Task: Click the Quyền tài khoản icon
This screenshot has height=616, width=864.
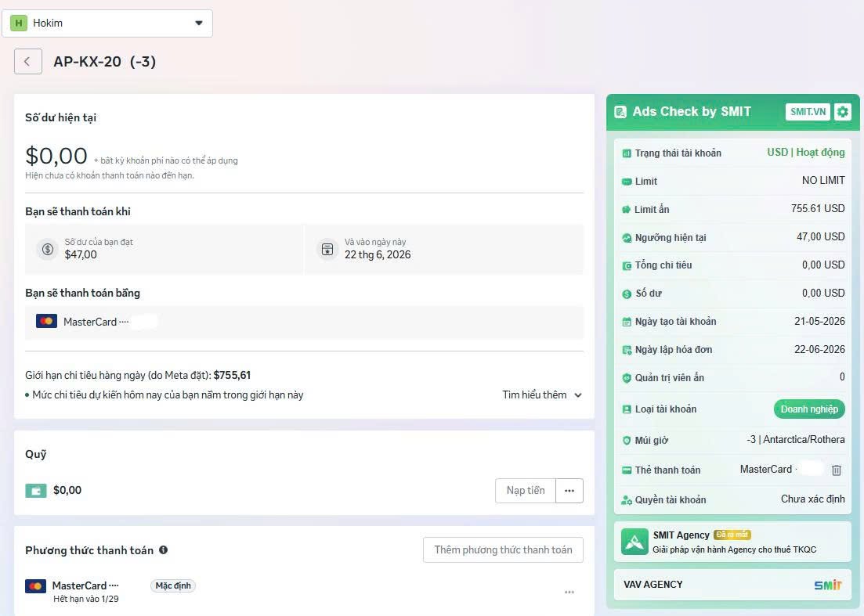Action: [x=627, y=500]
